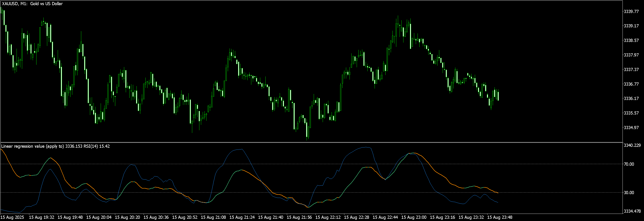Click the 3340.229 indicator scale value

pos(632,145)
